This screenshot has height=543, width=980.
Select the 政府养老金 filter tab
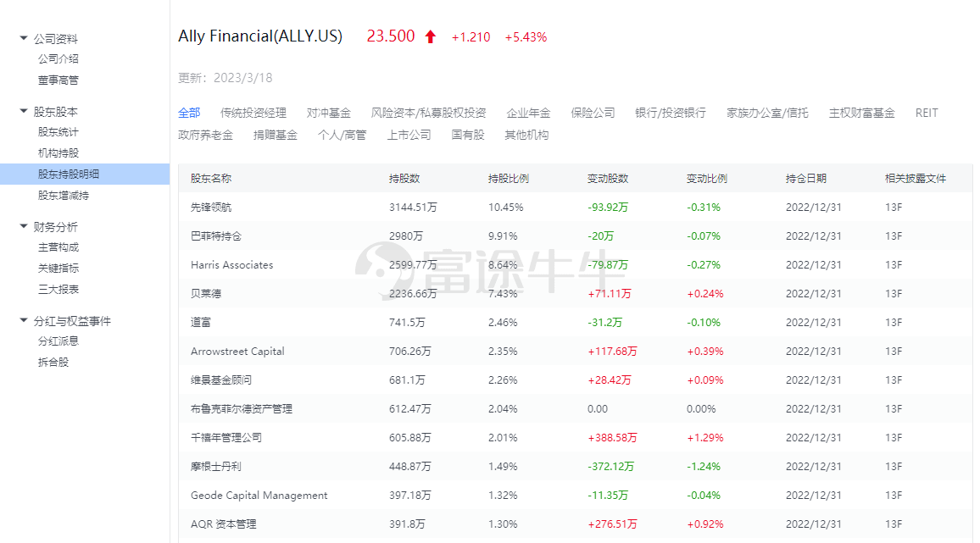(x=205, y=135)
